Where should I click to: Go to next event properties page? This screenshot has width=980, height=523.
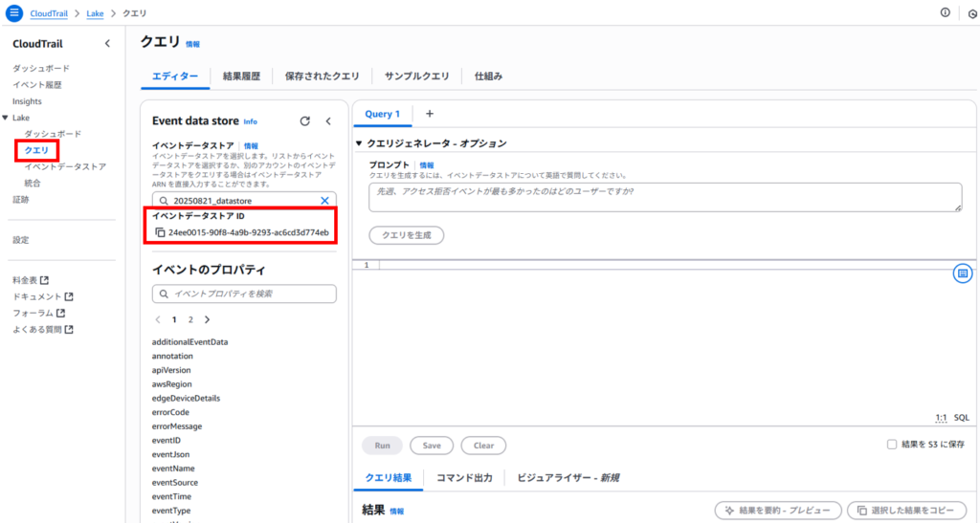point(207,319)
